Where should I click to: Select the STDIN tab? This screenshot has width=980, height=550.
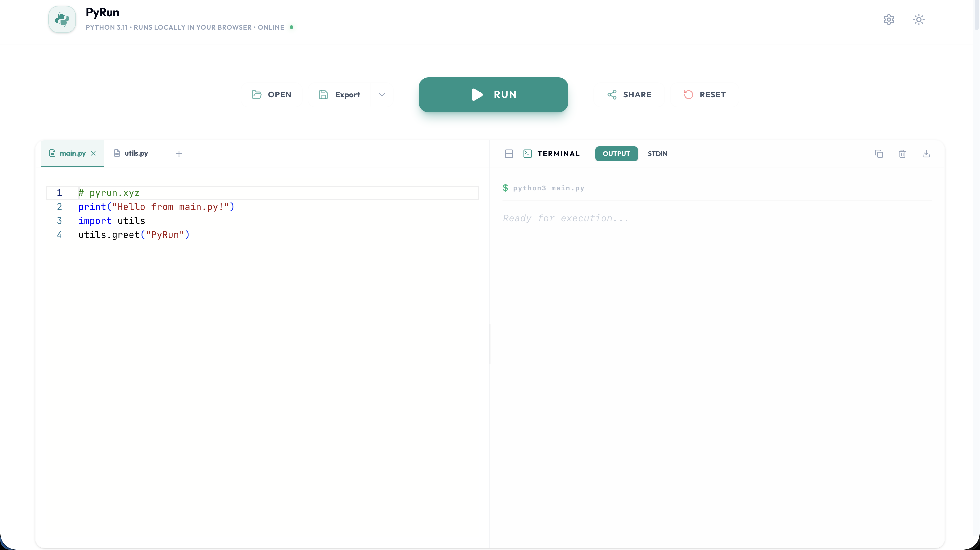[x=657, y=154]
